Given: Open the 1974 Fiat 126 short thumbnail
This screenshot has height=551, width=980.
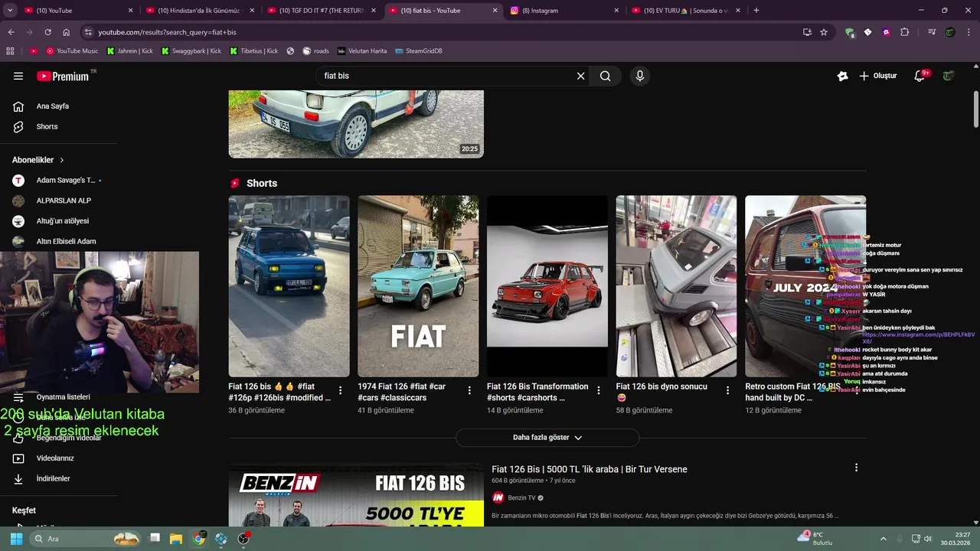Looking at the screenshot, I should pyautogui.click(x=418, y=286).
